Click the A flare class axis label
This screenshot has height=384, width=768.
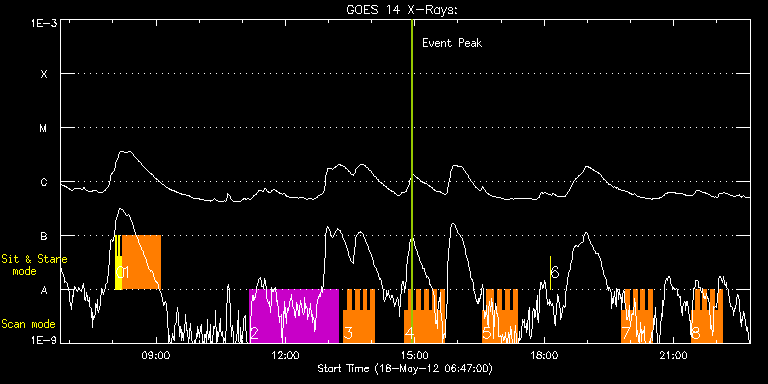click(x=44, y=290)
